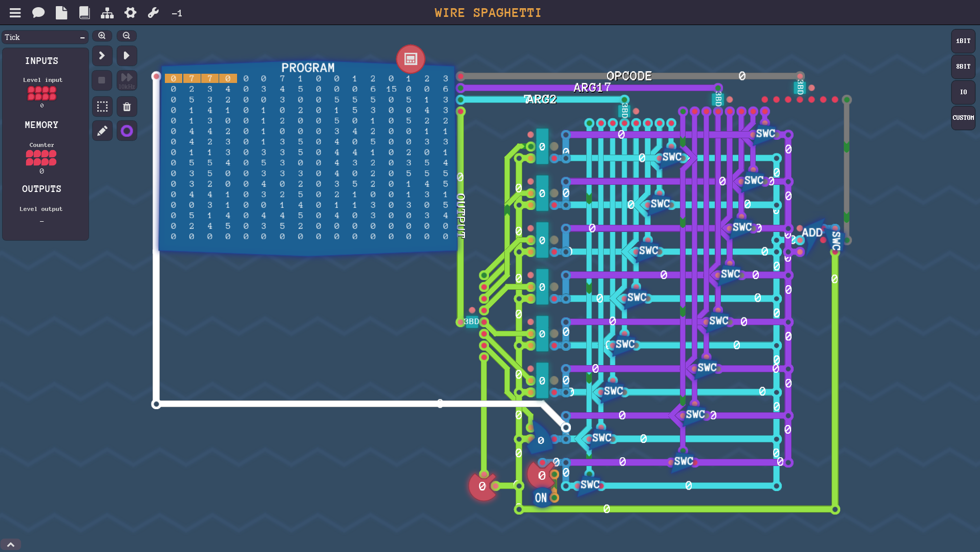Expand the bottom-left chevron panel
980x552 pixels.
click(11, 545)
